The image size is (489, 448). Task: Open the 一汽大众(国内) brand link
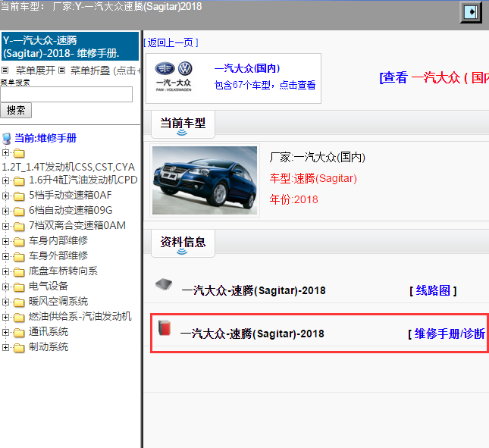point(247,68)
